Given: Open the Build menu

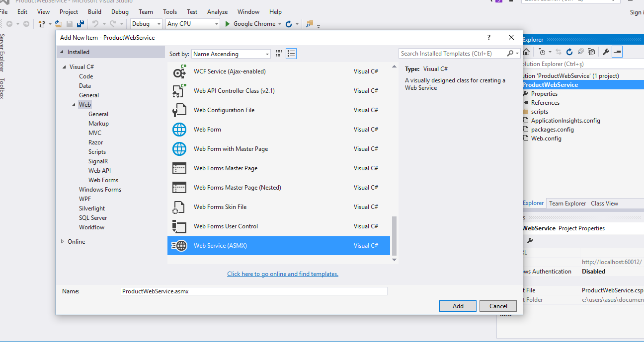Looking at the screenshot, I should (94, 12).
